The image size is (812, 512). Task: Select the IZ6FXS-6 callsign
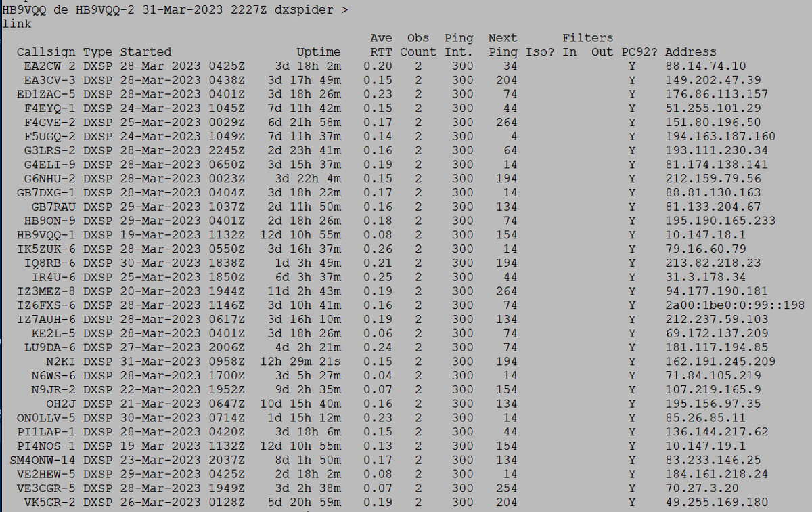click(x=47, y=305)
